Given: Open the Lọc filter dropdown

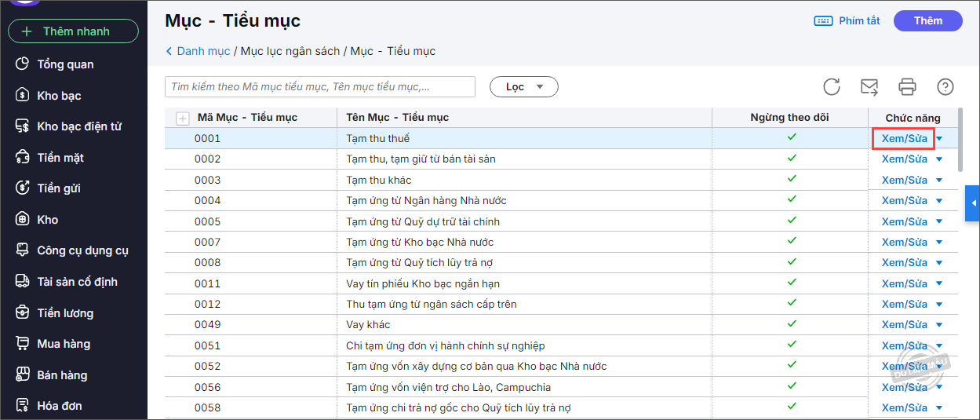Looking at the screenshot, I should pos(523,86).
